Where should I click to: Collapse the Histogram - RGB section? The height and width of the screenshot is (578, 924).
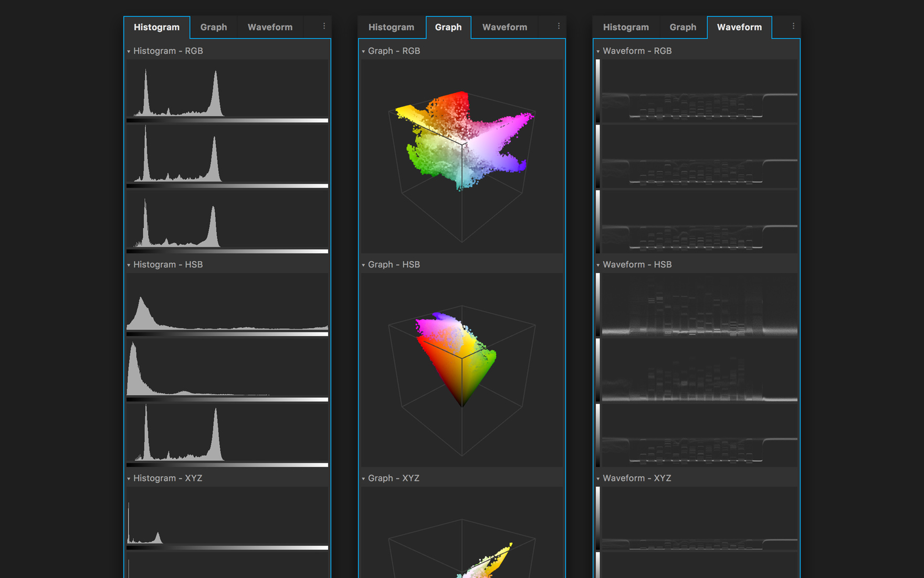coord(129,51)
